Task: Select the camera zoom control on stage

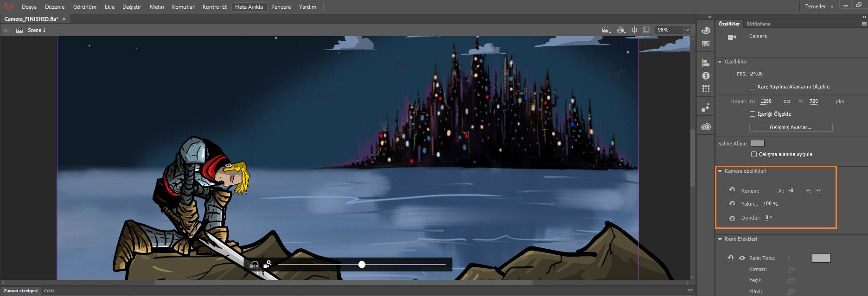Action: point(267,265)
